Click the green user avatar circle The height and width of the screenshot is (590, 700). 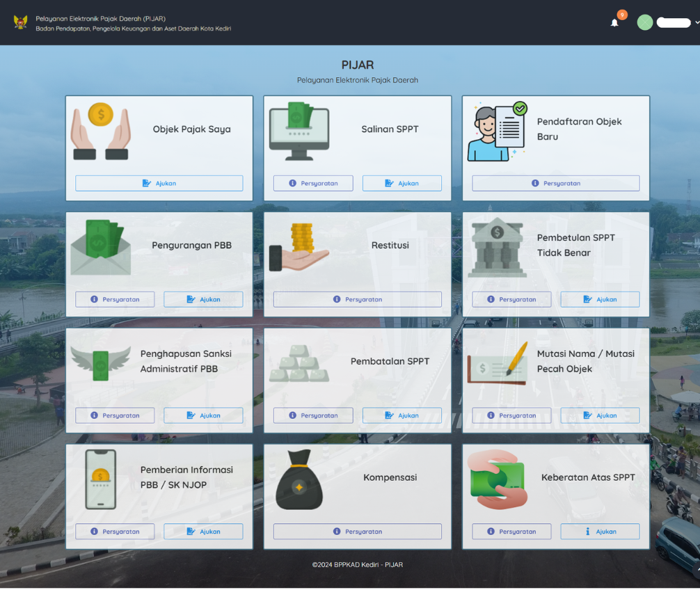point(645,22)
